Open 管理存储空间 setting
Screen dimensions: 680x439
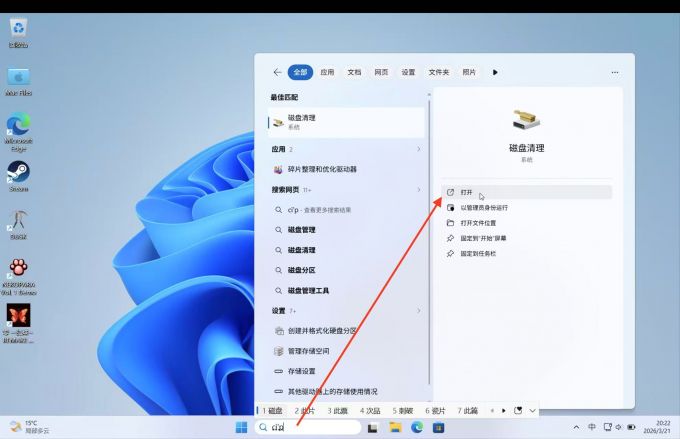pyautogui.click(x=346, y=351)
